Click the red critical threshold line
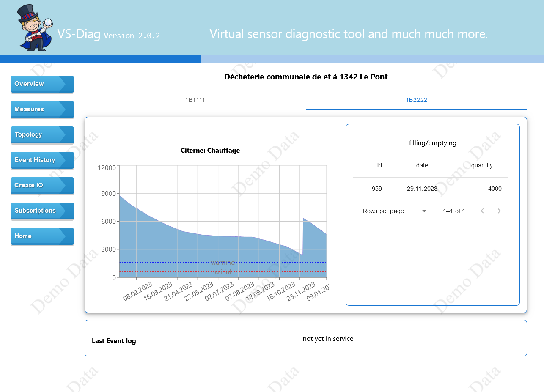 (x=169, y=271)
